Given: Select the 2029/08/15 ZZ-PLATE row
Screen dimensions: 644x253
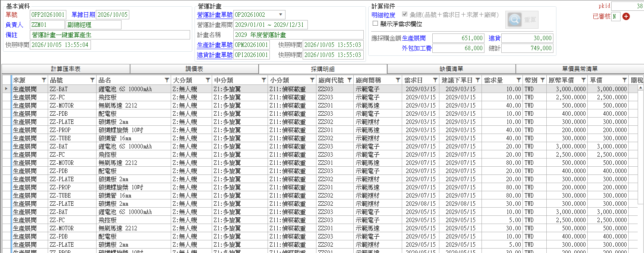Looking at the screenshot, I should 321,204.
